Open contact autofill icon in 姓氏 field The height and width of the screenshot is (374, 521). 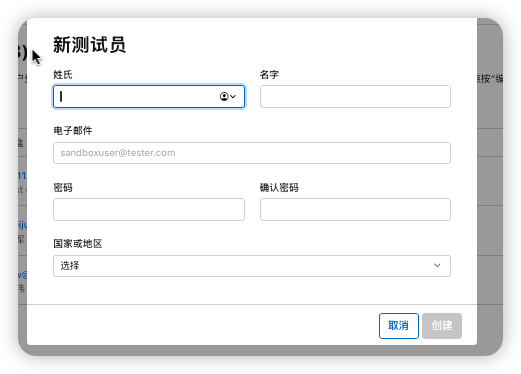228,97
